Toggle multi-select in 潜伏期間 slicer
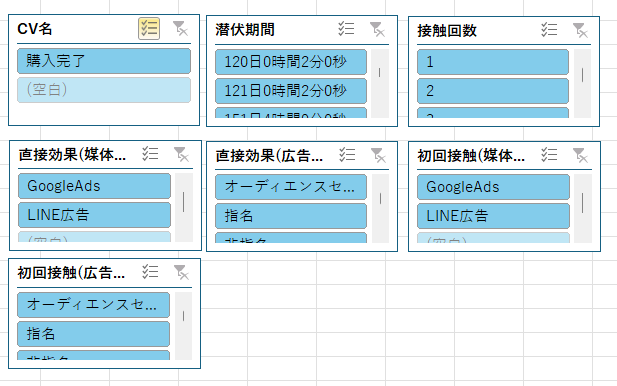 click(346, 29)
